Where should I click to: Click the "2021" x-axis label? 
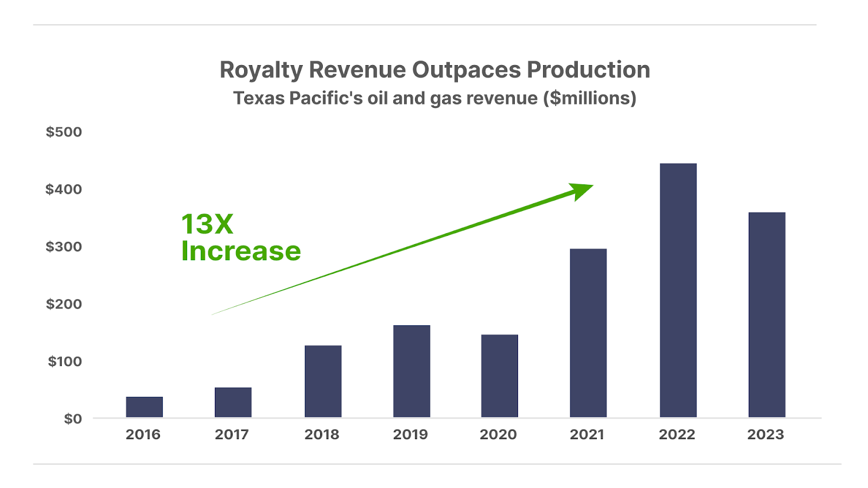pos(587,434)
